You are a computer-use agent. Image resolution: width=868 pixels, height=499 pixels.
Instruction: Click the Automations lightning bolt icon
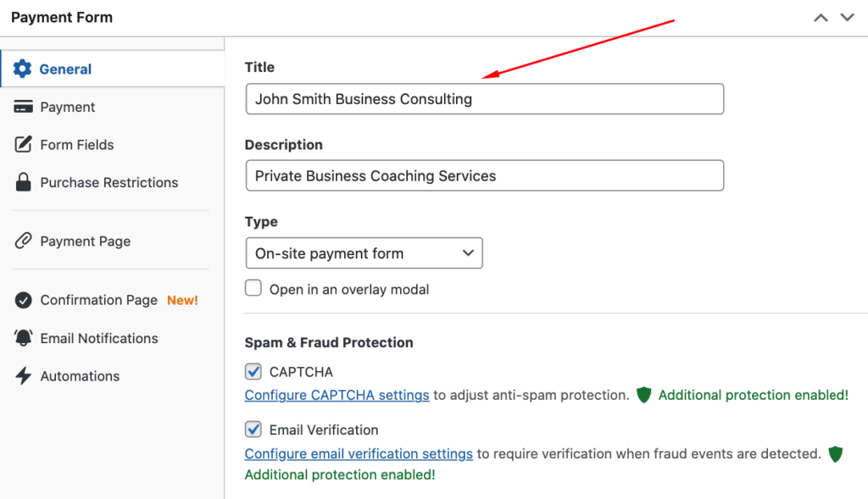24,376
